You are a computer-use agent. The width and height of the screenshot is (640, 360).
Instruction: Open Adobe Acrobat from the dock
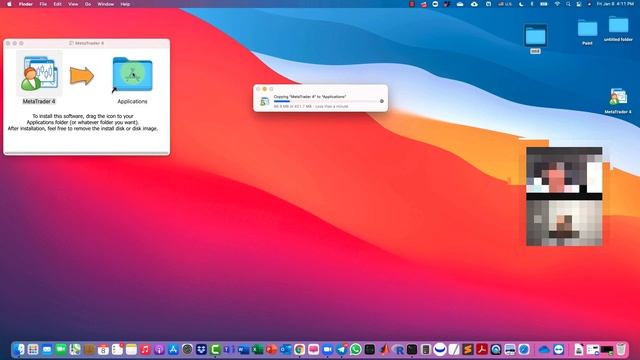pyautogui.click(x=482, y=349)
